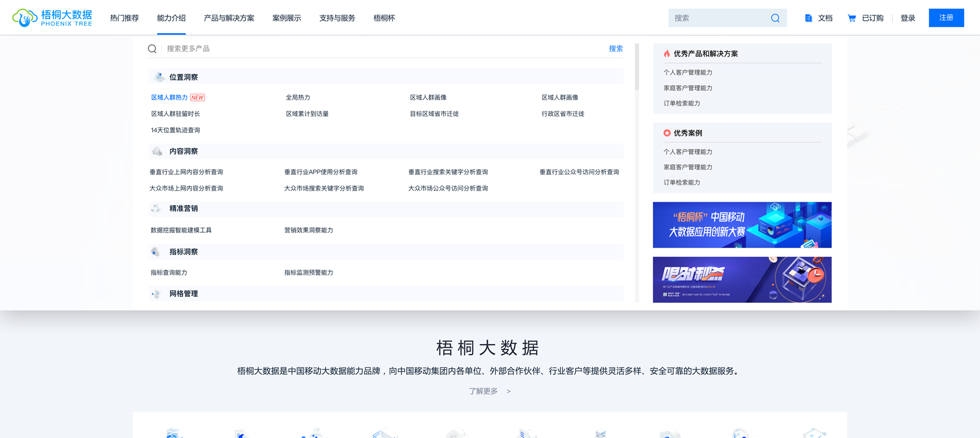Viewport: 980px width, 438px height.
Task: Click the magnifier icon in top search box
Action: 775,18
